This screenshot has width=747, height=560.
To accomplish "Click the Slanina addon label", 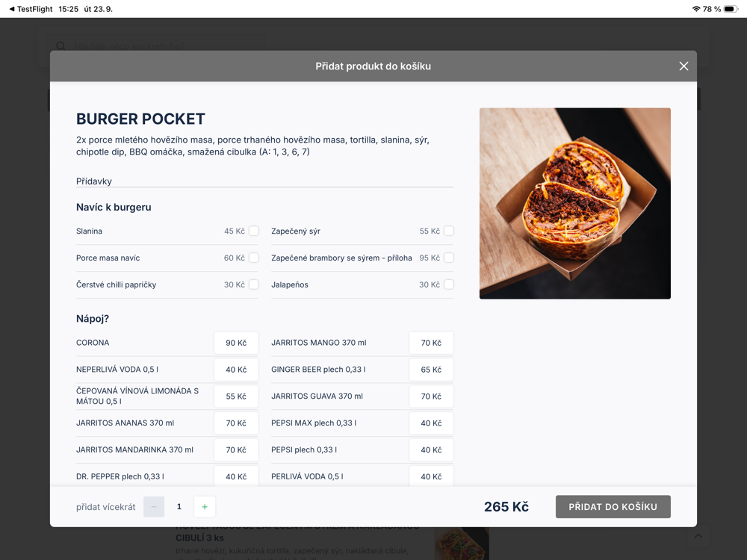I will coord(89,231).
